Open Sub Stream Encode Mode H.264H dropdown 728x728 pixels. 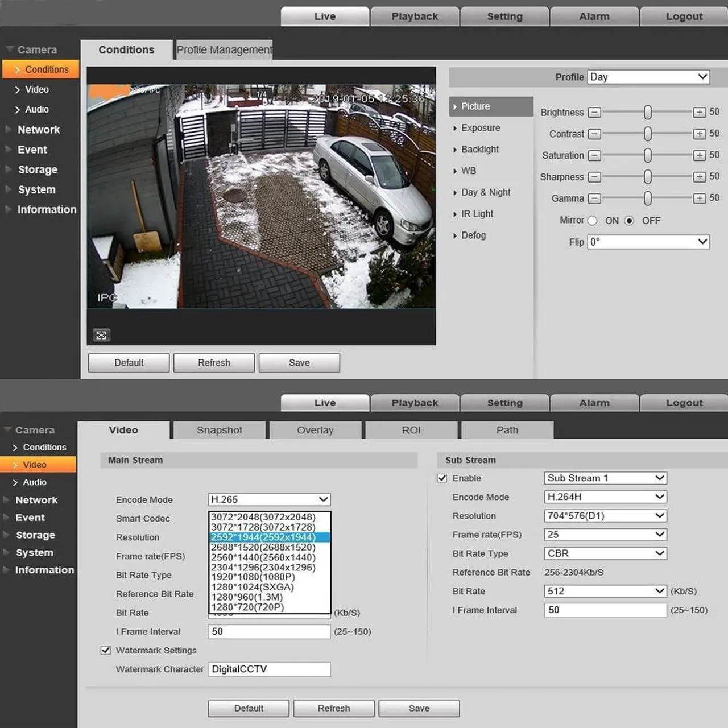[605, 497]
